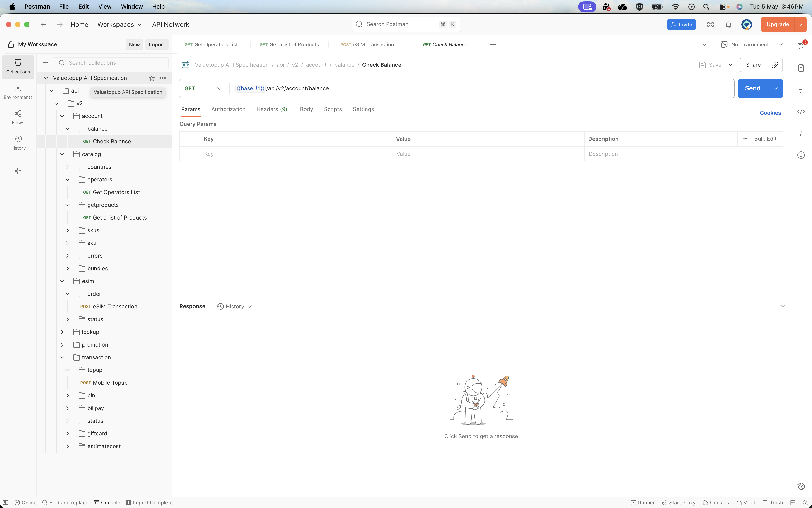Expand the lookup folder
The image size is (812, 508).
tap(62, 332)
